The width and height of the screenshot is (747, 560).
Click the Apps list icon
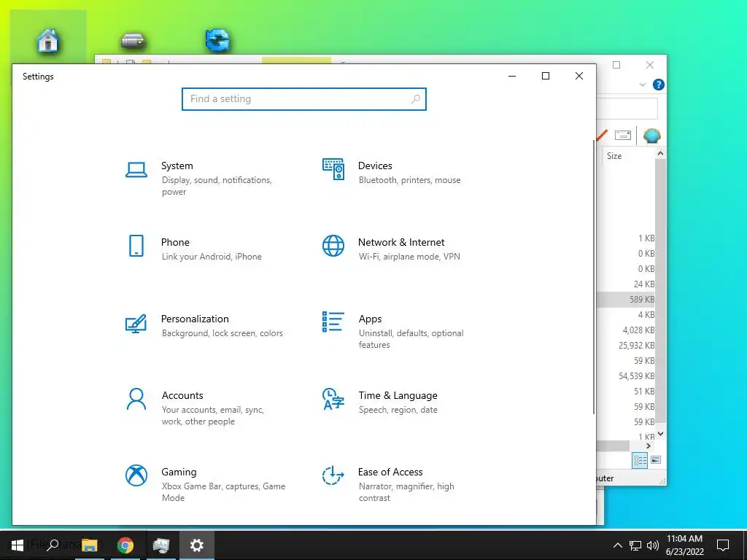coord(333,322)
